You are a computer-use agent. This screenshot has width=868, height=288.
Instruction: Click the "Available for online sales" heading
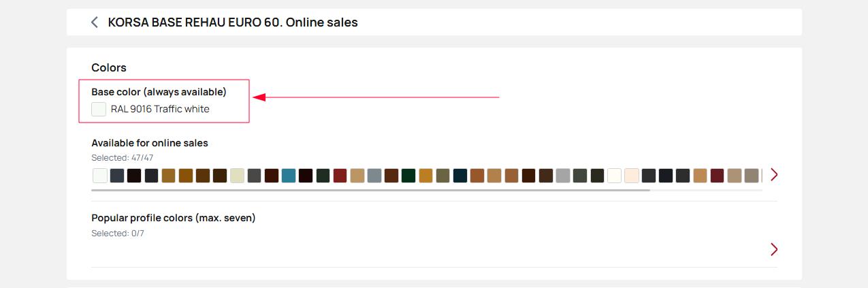click(x=150, y=143)
